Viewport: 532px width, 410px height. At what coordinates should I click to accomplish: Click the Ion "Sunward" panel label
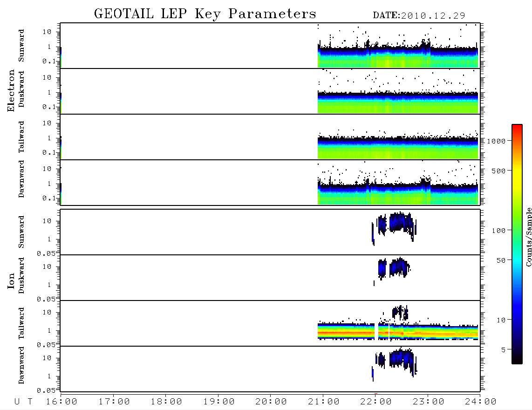coord(21,232)
